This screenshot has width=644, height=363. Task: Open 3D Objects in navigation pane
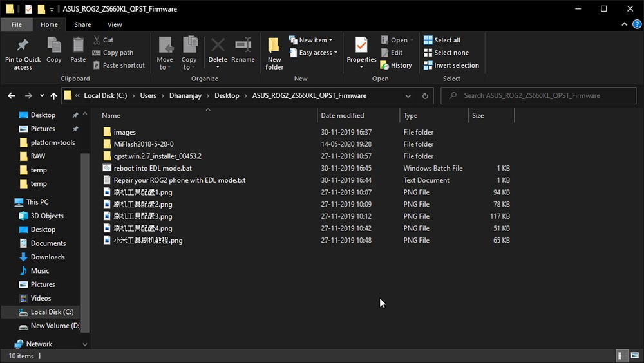coord(41,216)
